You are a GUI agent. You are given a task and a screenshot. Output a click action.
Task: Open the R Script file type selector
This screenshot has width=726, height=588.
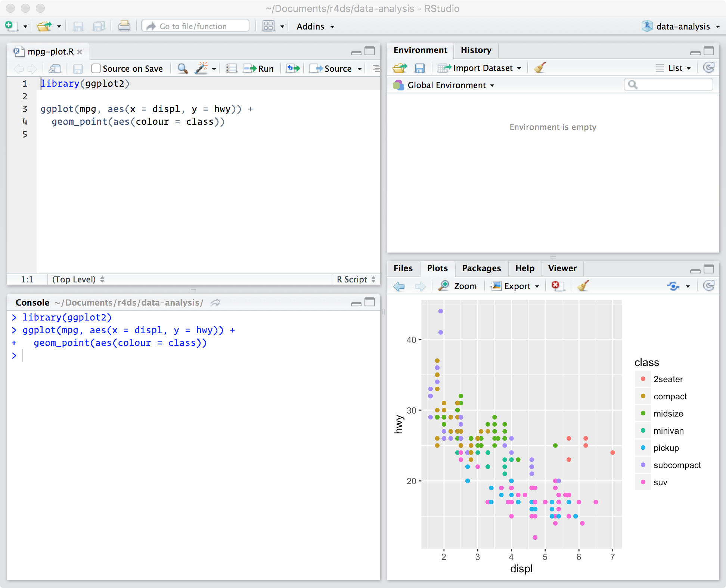[x=356, y=279]
